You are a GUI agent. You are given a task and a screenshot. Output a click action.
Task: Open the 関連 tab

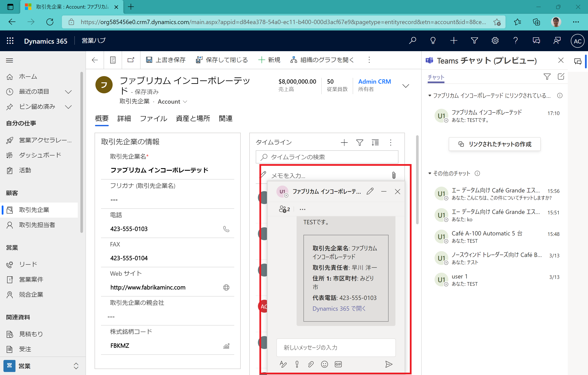click(x=226, y=118)
